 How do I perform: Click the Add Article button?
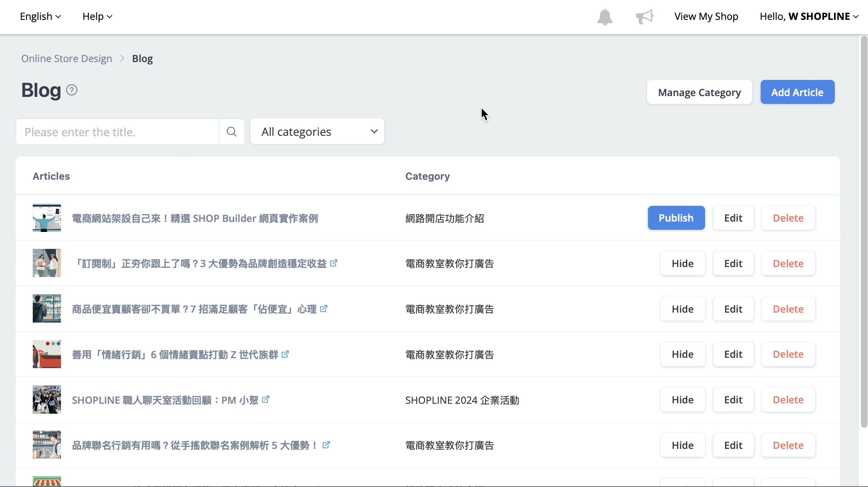[798, 92]
